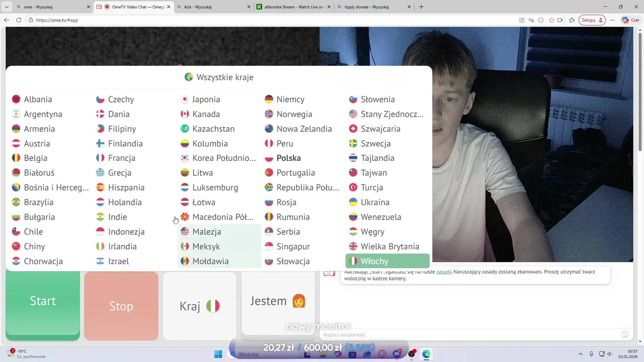Open Windows Start menu
This screenshot has height=362, width=644.
(x=218, y=354)
